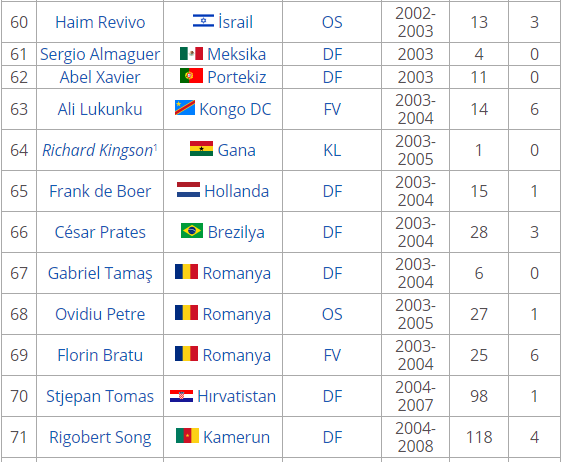The height and width of the screenshot is (462, 563).
Task: Click the Romanya link in Florin Bratu's row
Action: point(237,355)
